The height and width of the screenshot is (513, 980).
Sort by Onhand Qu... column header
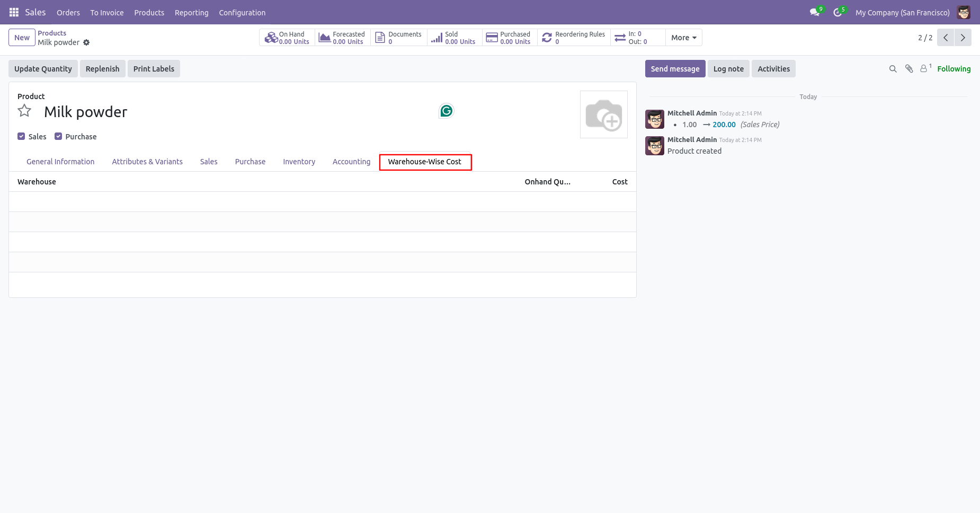tap(547, 182)
